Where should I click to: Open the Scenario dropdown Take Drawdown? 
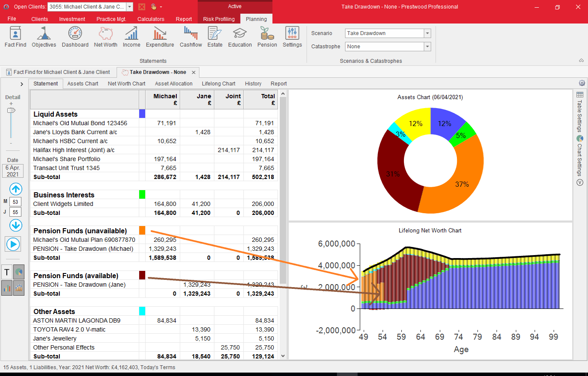point(427,33)
